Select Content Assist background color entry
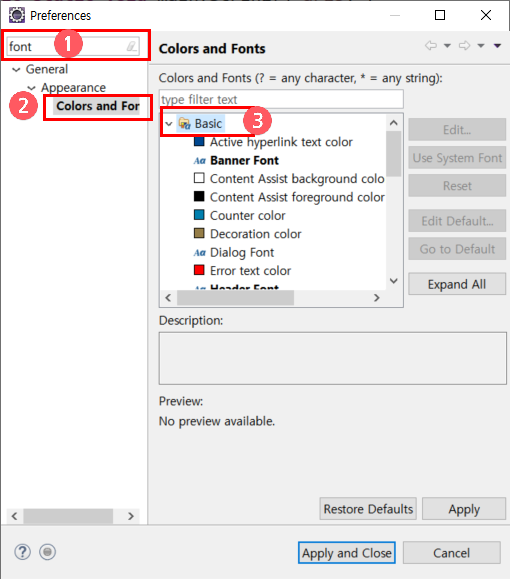Image resolution: width=510 pixels, height=579 pixels. (x=297, y=179)
